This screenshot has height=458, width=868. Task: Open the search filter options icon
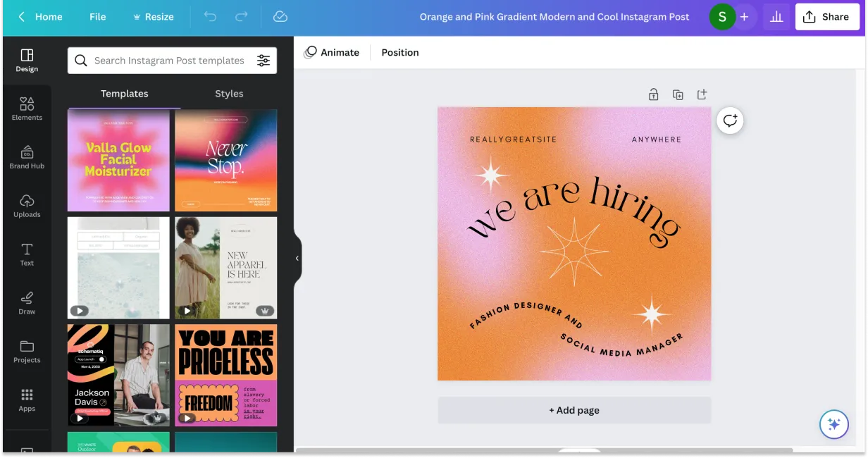pyautogui.click(x=263, y=61)
